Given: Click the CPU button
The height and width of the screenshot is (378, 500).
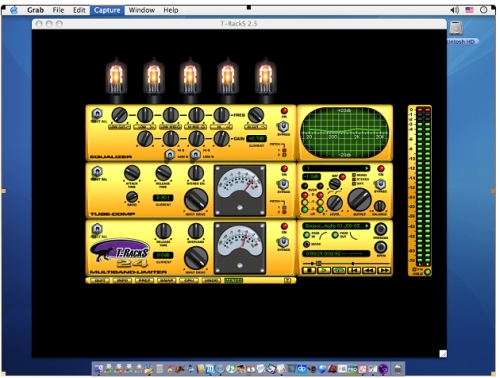Looking at the screenshot, I should coord(189,281).
